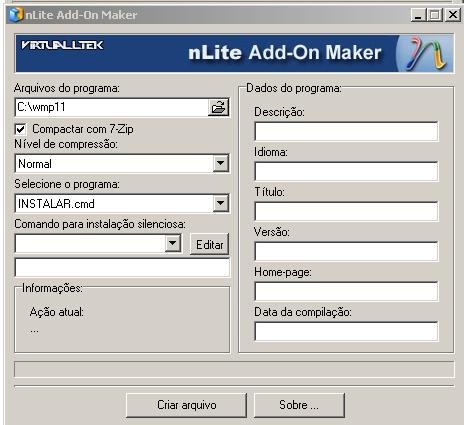
Task: Minimize the nLite Add-On Maker window
Action: pos(418,15)
